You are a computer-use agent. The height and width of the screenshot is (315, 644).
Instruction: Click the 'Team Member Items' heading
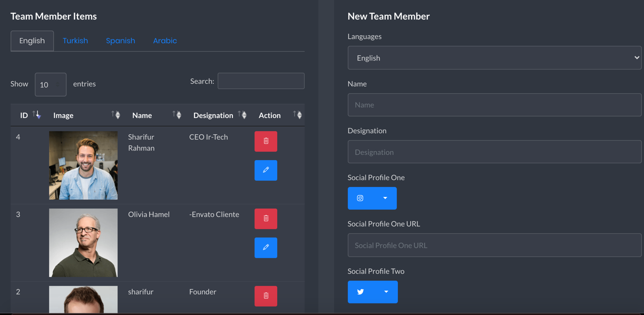tap(54, 16)
